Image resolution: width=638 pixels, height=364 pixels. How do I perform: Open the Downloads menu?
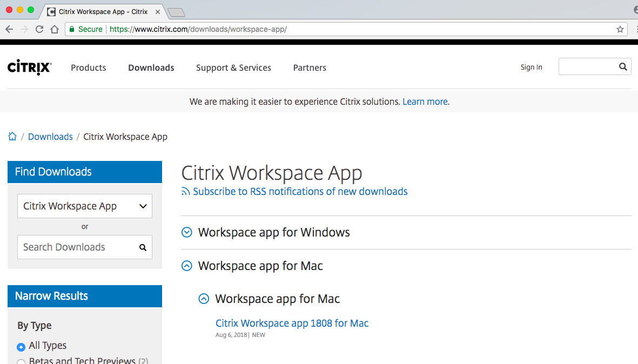point(151,68)
